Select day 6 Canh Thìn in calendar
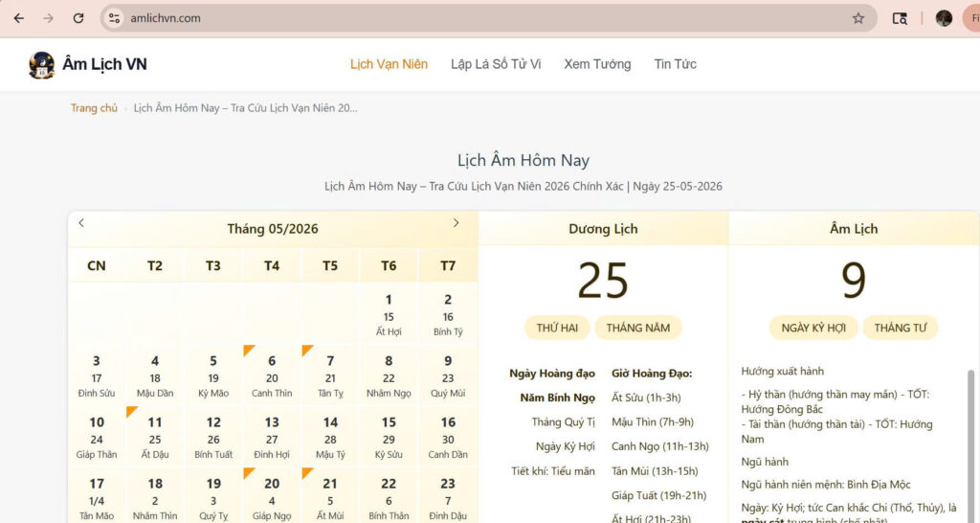 point(272,376)
